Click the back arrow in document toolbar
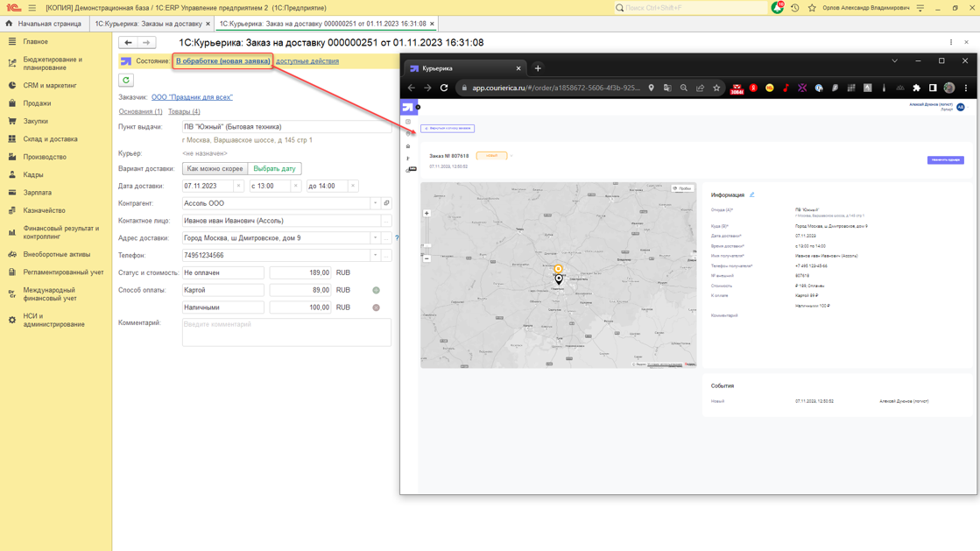The height and width of the screenshot is (551, 980). click(x=128, y=42)
